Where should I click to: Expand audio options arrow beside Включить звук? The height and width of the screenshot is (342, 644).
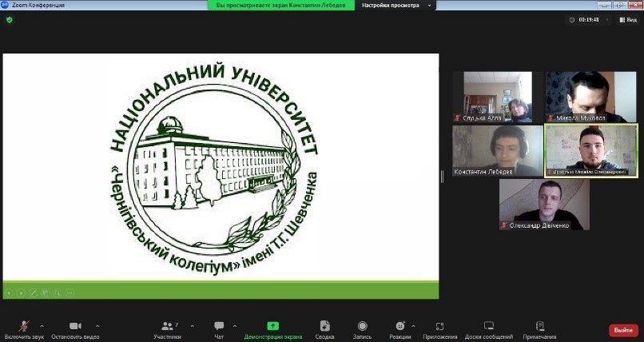click(x=42, y=326)
